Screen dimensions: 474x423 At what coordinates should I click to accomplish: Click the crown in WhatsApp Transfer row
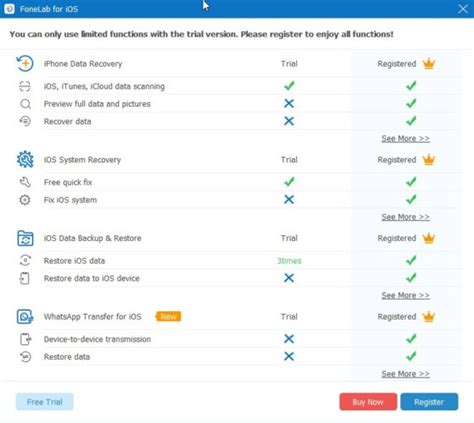coord(429,316)
